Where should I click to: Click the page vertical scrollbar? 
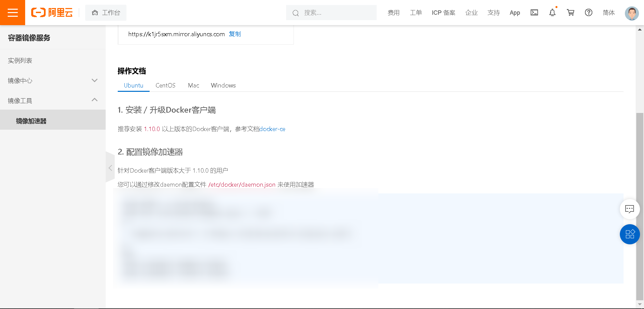point(640,206)
